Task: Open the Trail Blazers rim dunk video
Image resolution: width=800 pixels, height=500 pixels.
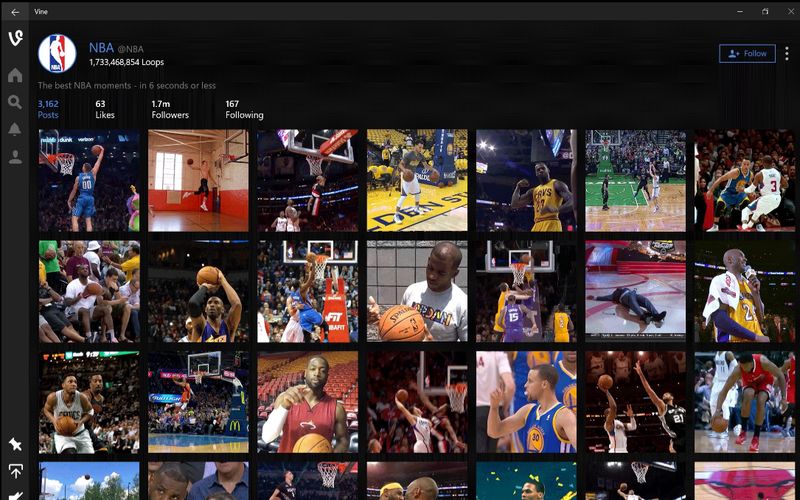Action: point(308,181)
